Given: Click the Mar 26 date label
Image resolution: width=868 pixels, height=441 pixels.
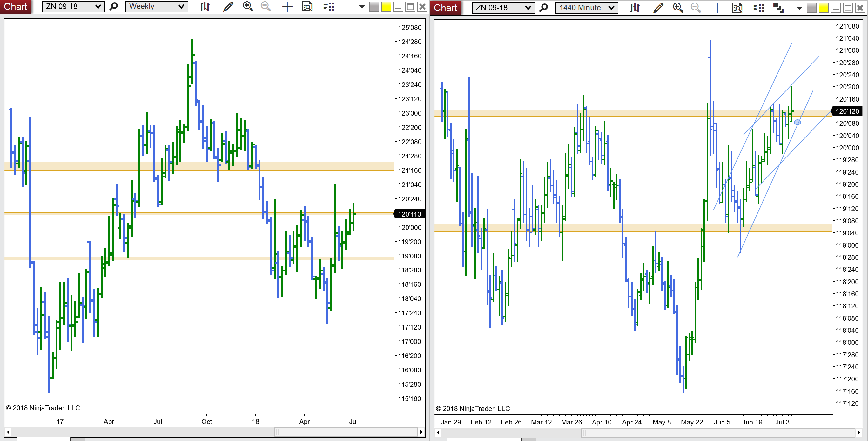Looking at the screenshot, I should [x=571, y=422].
